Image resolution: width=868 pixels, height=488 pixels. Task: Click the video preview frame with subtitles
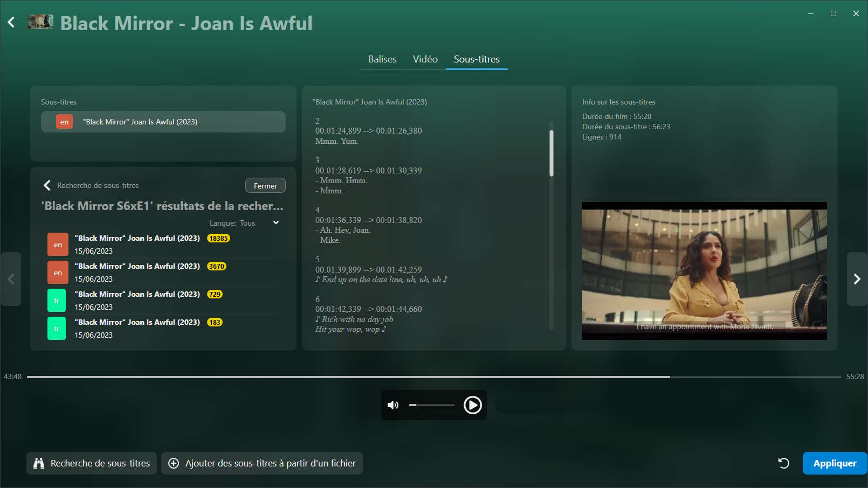pyautogui.click(x=704, y=271)
